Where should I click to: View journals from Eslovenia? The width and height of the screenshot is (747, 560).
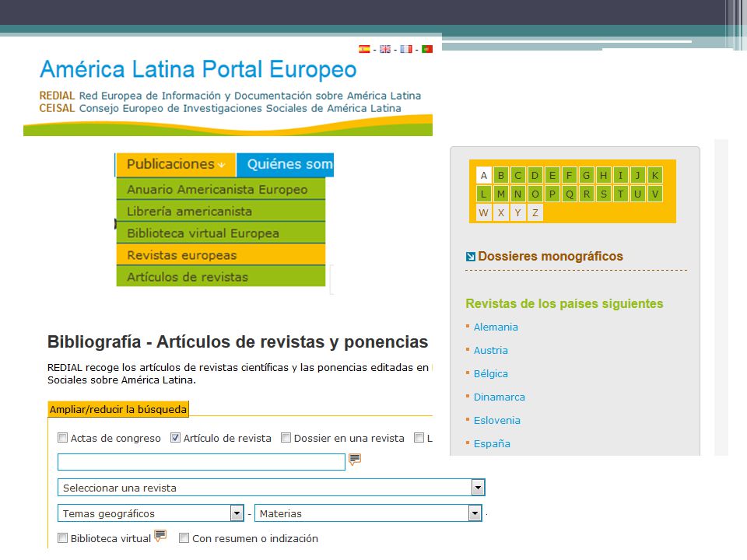[497, 421]
